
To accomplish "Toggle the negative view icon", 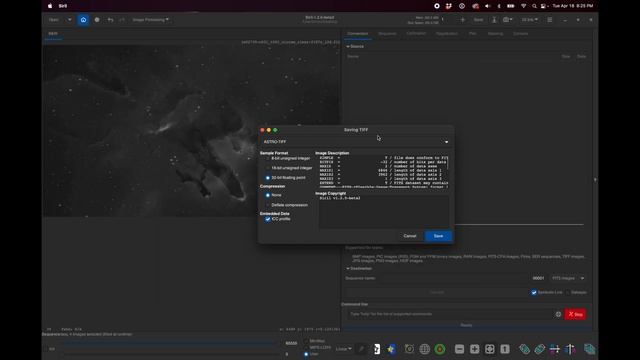I will tap(377, 349).
